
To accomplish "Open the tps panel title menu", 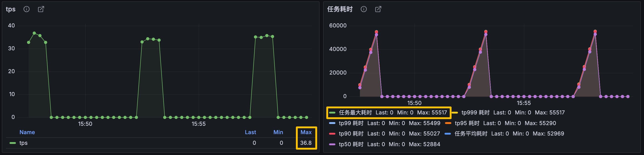I will (11, 9).
